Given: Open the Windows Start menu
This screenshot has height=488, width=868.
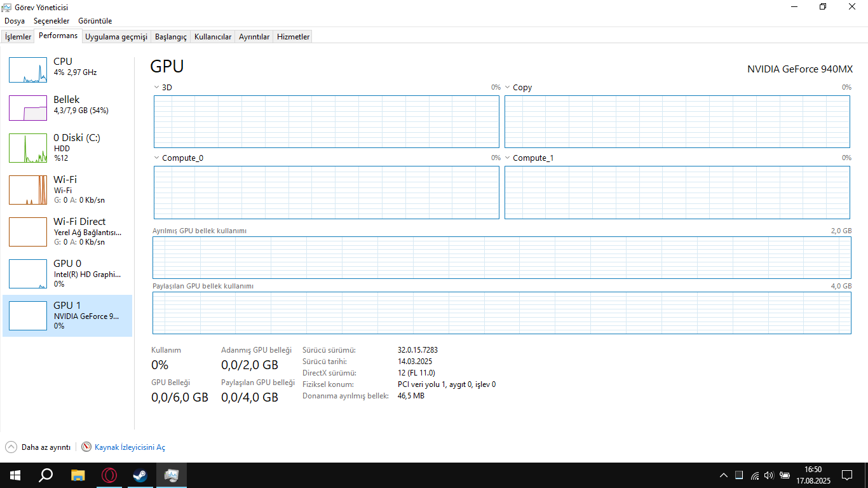Looking at the screenshot, I should pyautogui.click(x=15, y=475).
